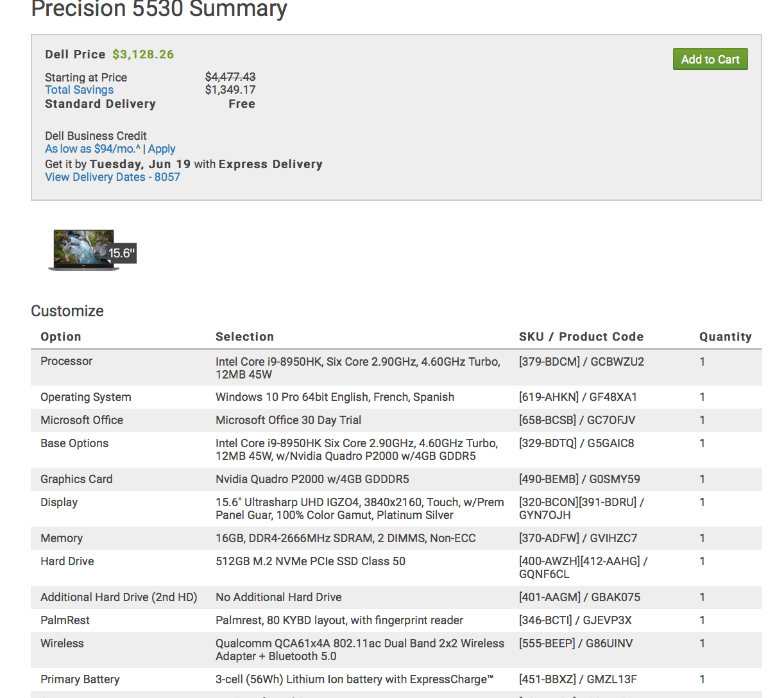This screenshot has width=784, height=698.
Task: Click the struck-through $4,477.43 starting price
Action: 230,77
